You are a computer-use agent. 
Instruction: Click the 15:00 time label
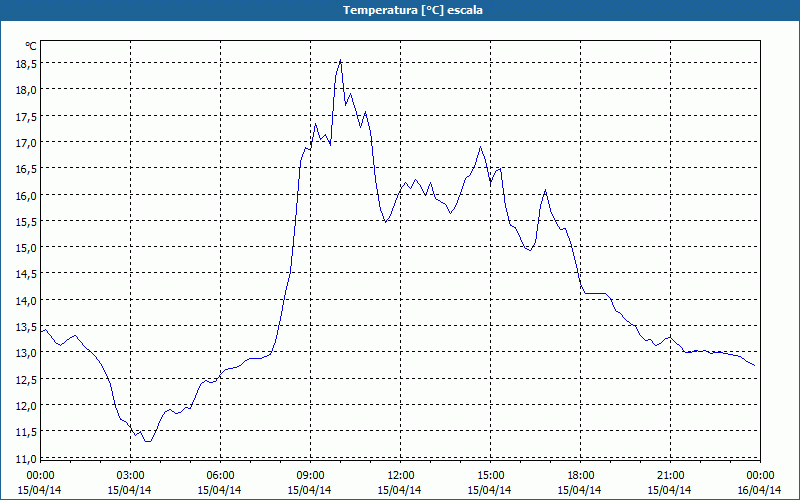pos(490,476)
